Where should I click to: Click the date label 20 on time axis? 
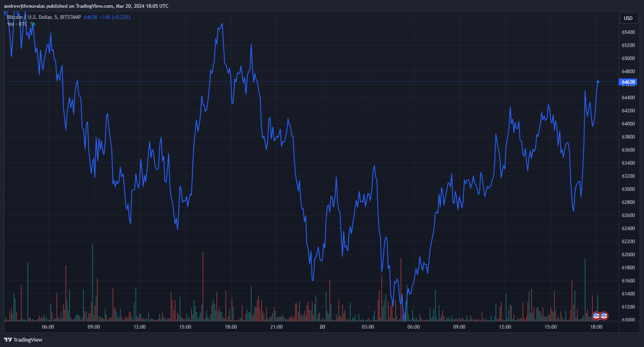pos(322,327)
